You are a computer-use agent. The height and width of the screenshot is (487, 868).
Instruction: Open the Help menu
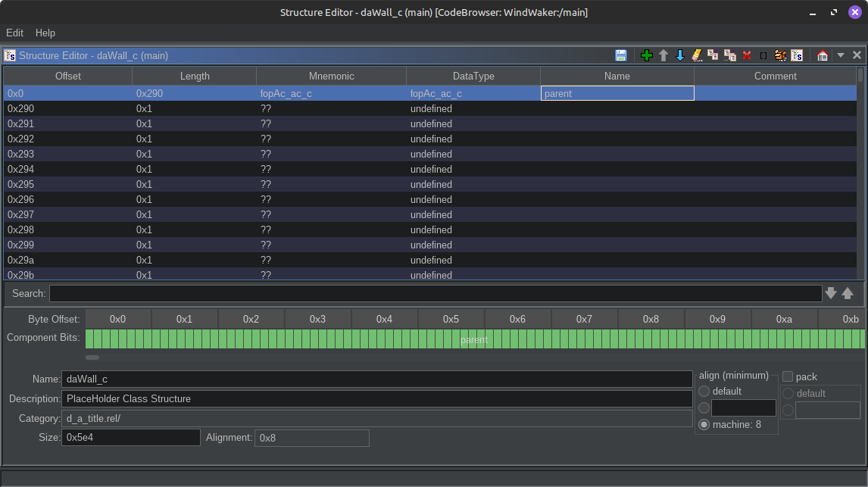(45, 33)
